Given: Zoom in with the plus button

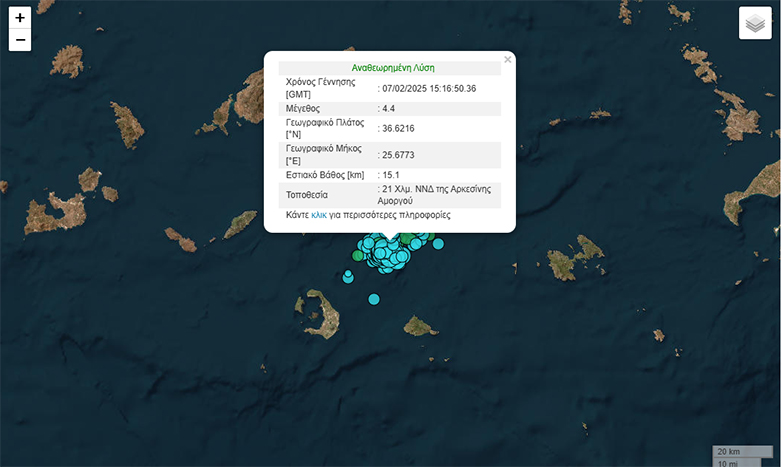Looking at the screenshot, I should (x=20, y=18).
